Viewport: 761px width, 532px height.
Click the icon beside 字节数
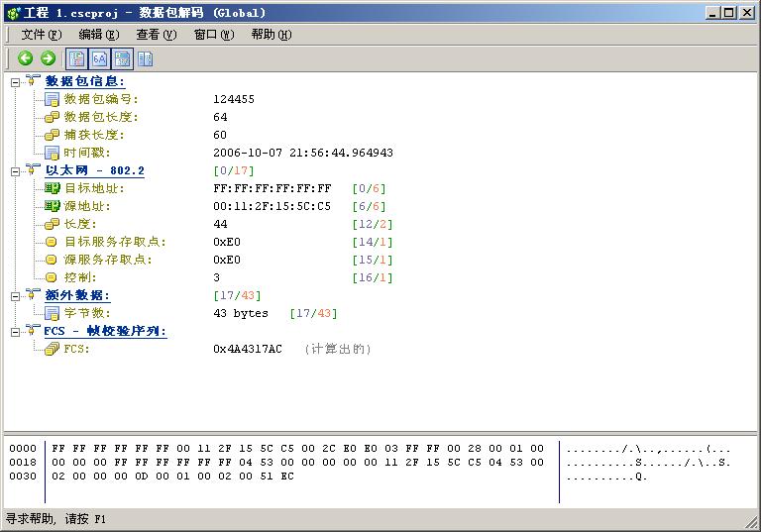(x=52, y=313)
